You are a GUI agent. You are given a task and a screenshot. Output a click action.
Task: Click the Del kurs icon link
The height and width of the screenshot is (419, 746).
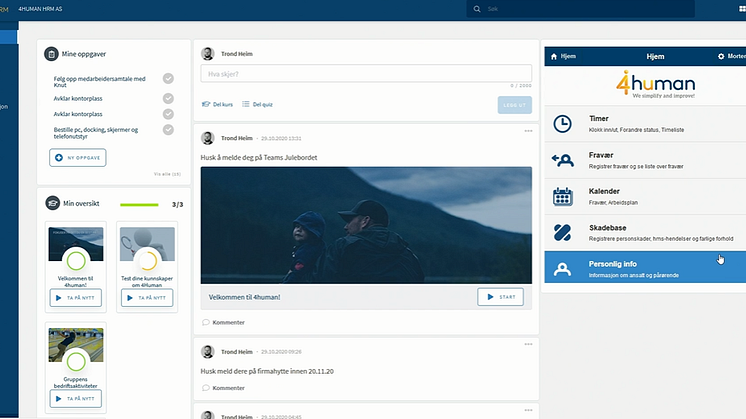pos(217,104)
